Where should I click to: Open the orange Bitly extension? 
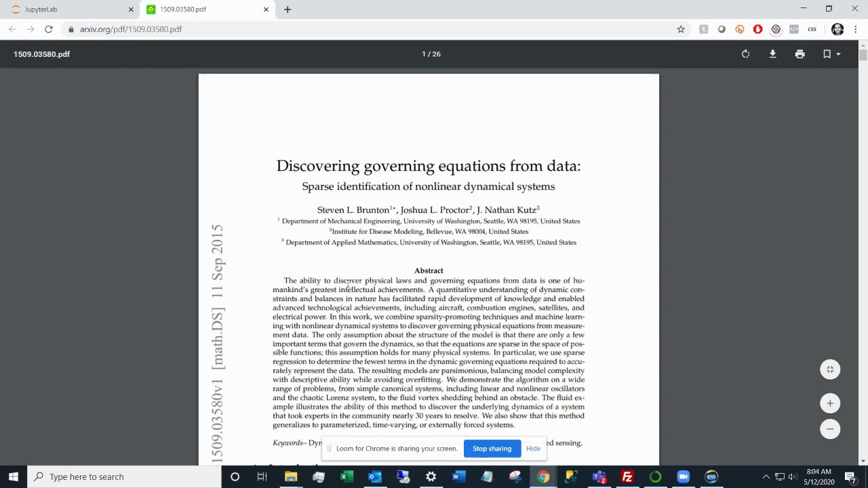(x=740, y=29)
